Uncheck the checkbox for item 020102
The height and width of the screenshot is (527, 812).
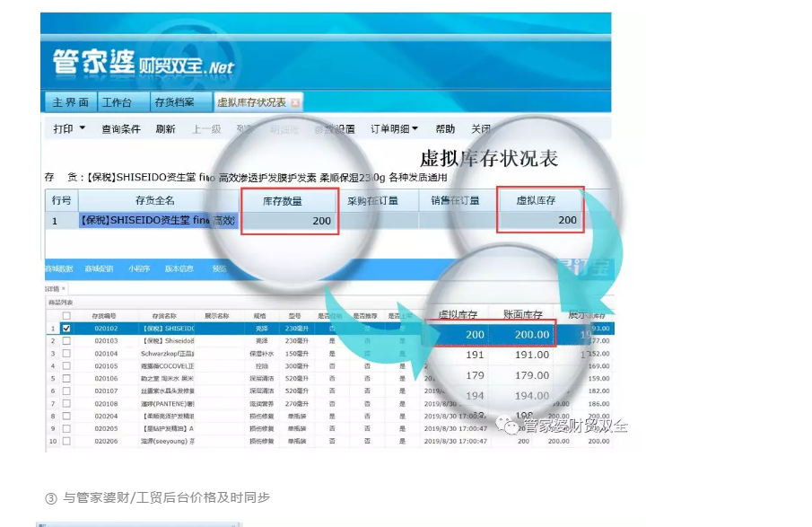pos(66,328)
